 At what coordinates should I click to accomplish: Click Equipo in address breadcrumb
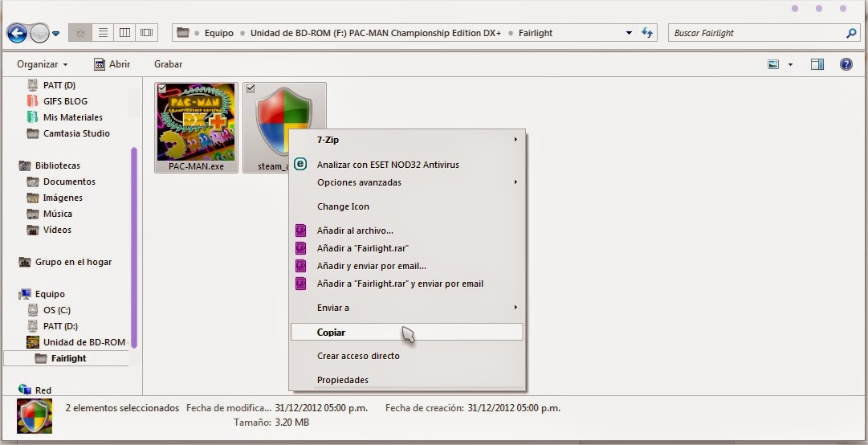(219, 33)
